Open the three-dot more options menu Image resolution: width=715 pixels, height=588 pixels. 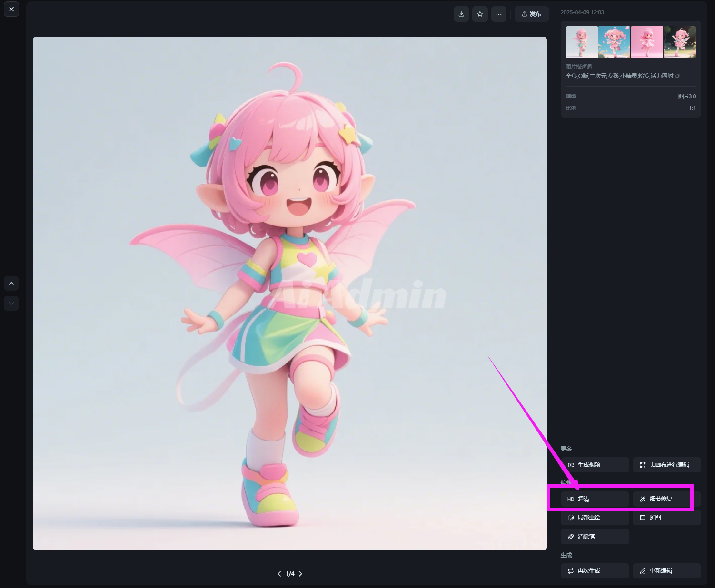click(498, 14)
